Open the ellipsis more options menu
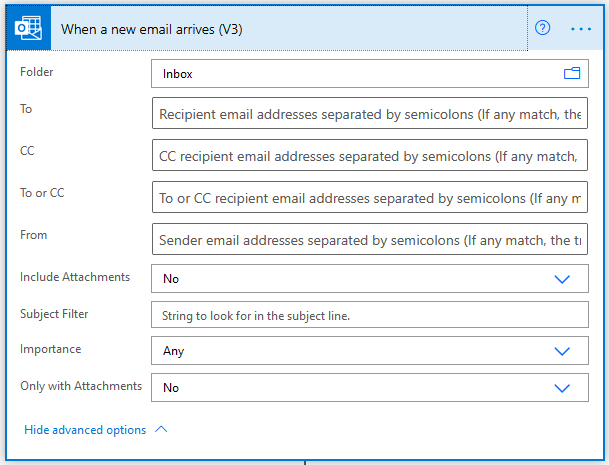 [581, 28]
